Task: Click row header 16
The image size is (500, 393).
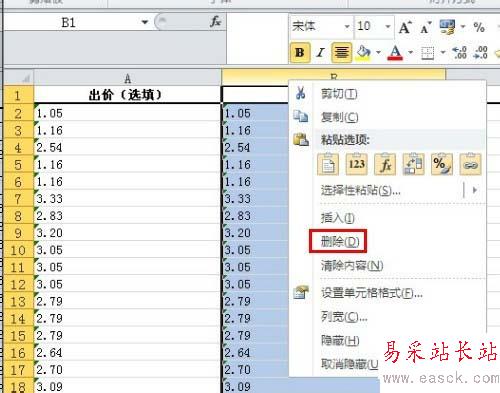Action: pos(18,352)
